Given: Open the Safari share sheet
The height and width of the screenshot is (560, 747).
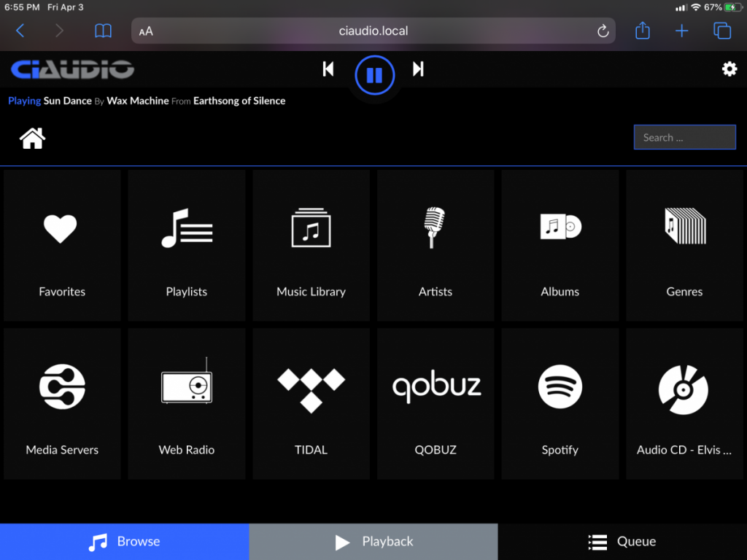Looking at the screenshot, I should tap(643, 31).
